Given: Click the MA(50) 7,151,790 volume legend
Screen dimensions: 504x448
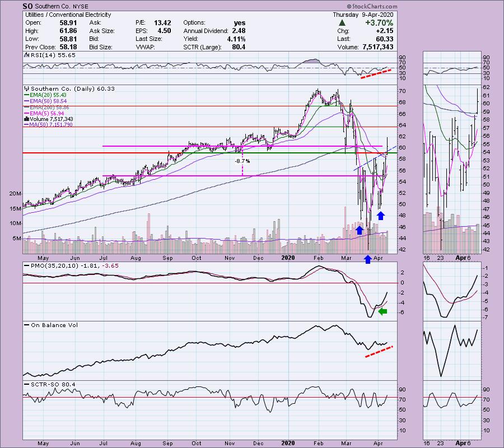Looking at the screenshot, I should coord(49,125).
